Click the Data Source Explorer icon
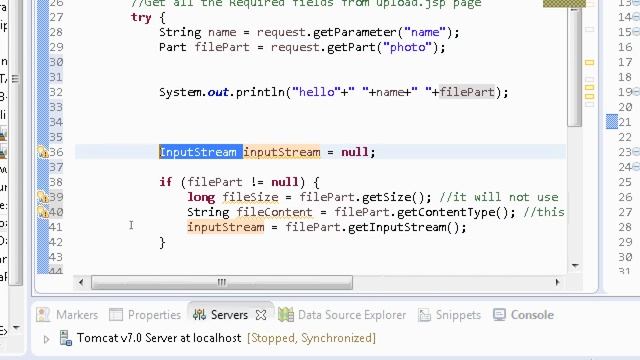 coord(286,315)
